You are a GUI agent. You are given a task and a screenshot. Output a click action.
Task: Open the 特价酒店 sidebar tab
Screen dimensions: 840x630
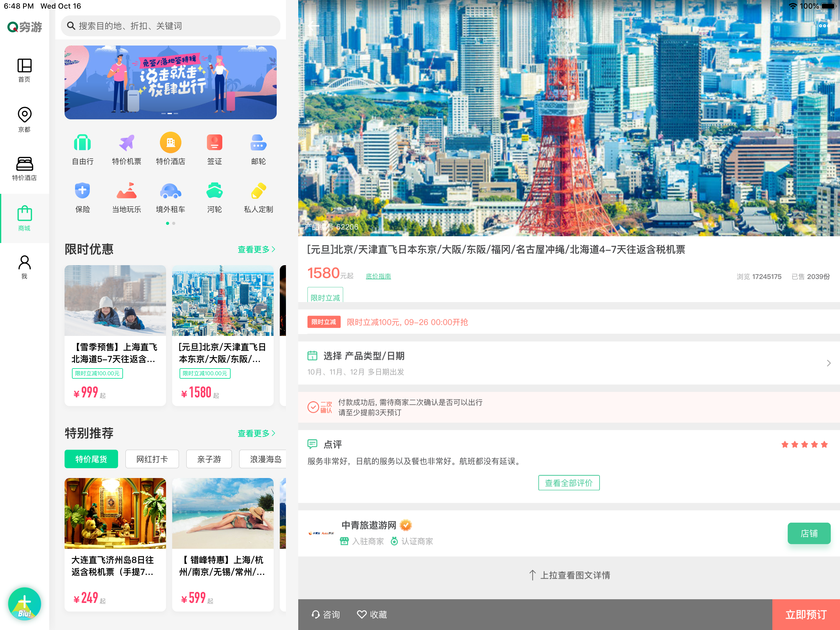click(24, 169)
